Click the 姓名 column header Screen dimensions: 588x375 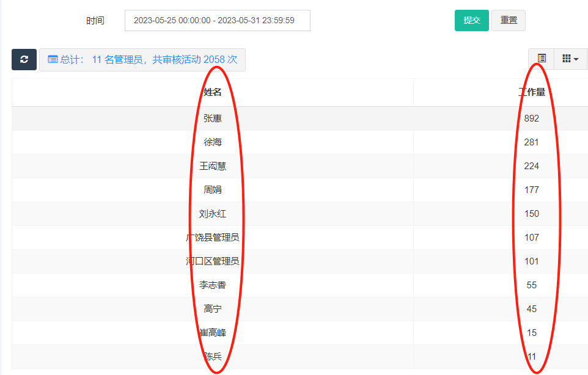pyautogui.click(x=213, y=92)
